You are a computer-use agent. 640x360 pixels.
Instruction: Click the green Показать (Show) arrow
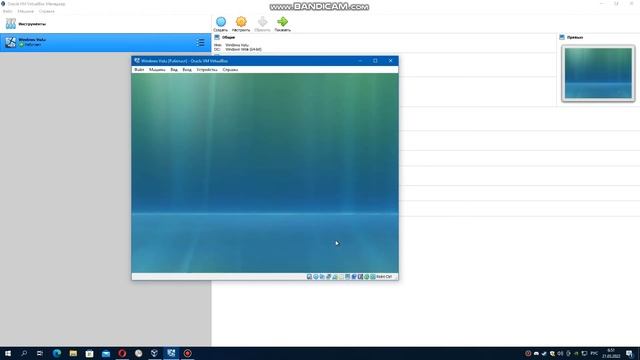click(x=282, y=22)
